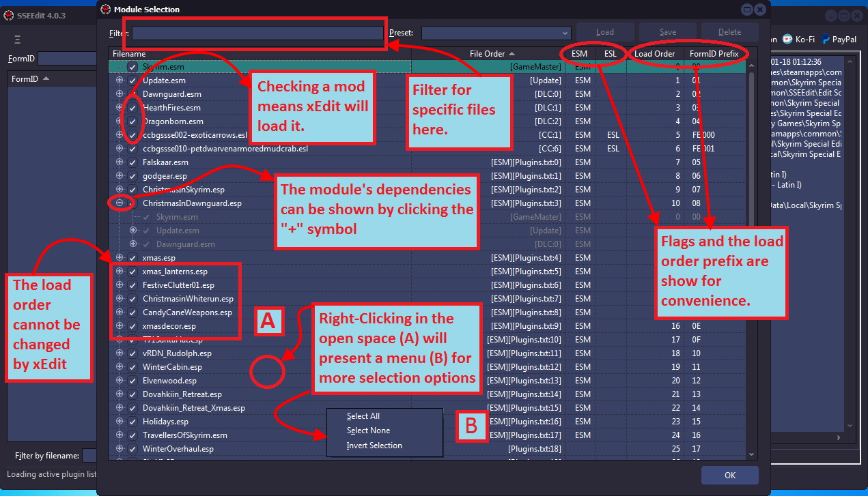Click the [Plugins.txt:18] file order cell
This screenshot has height=496, width=868.
[x=535, y=449]
